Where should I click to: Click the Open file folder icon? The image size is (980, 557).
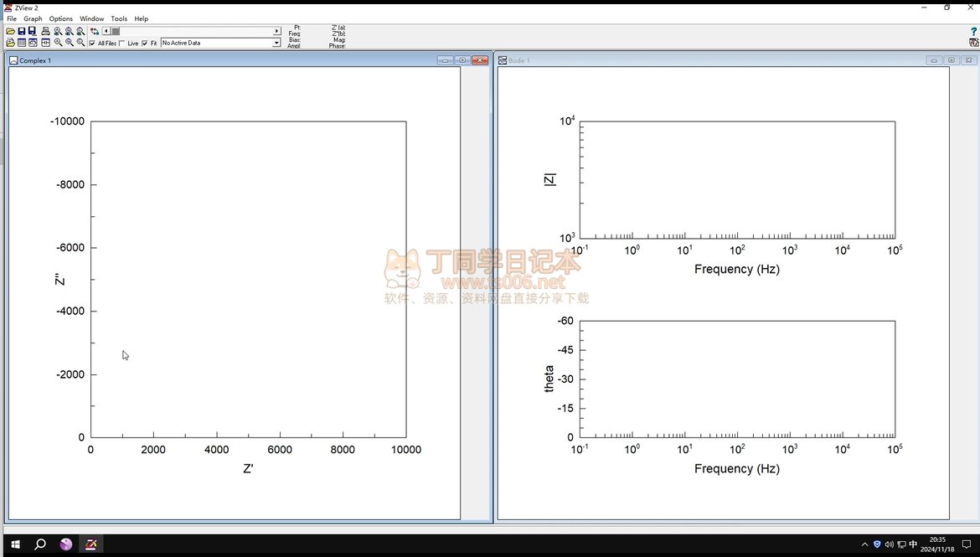[x=11, y=31]
